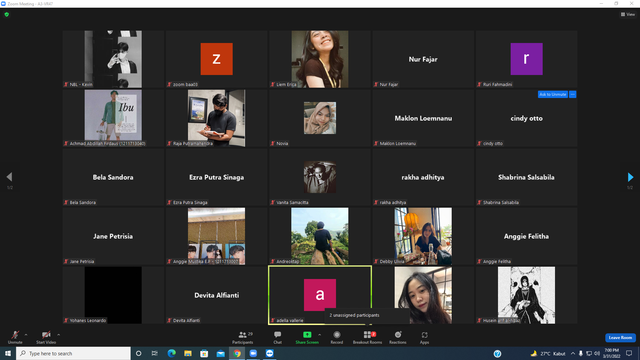Image resolution: width=640 pixels, height=360 pixels.
Task: Select rakha adhitya tile
Action: click(423, 177)
